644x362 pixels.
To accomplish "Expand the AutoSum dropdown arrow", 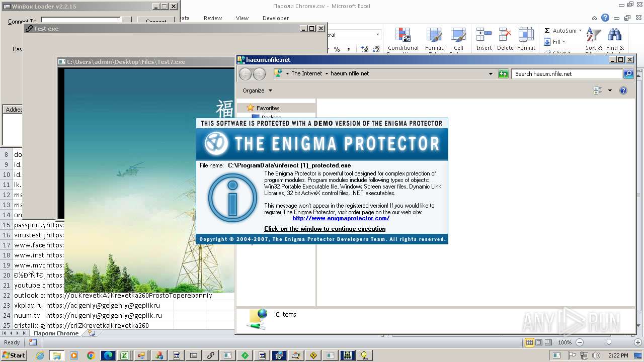I will point(580,31).
